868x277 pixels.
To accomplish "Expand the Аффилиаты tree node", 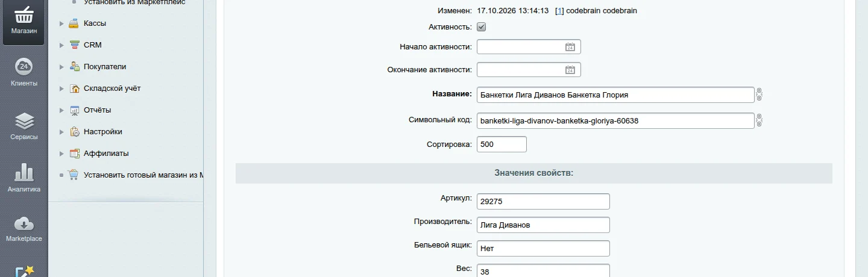I will click(x=61, y=154).
